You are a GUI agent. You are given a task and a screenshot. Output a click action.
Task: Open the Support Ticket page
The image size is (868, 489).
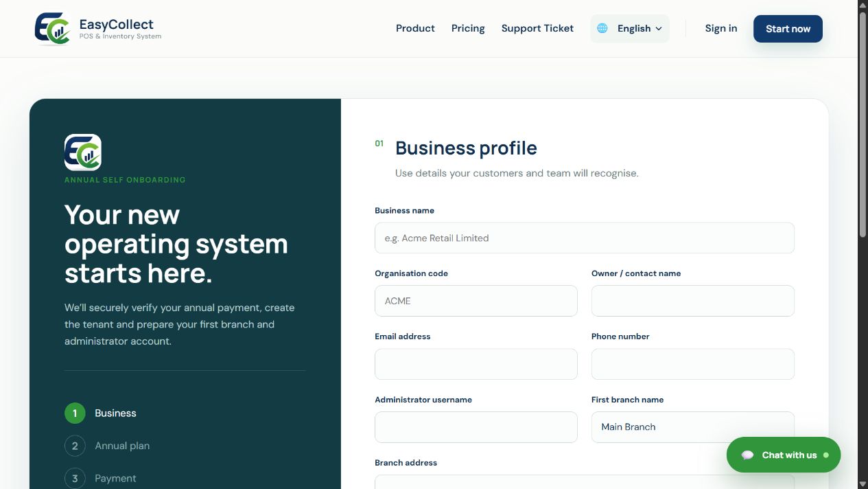537,28
